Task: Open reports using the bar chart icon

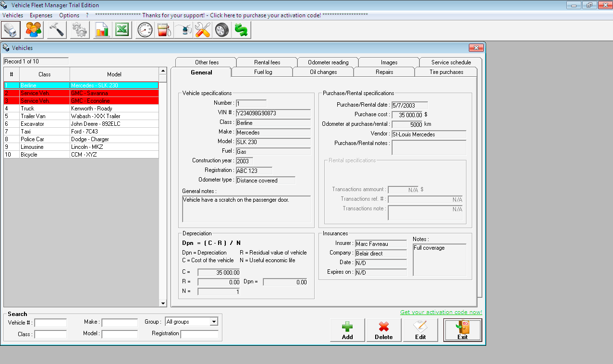Action: point(102,30)
